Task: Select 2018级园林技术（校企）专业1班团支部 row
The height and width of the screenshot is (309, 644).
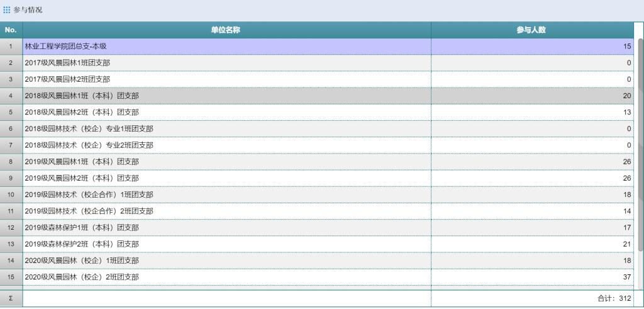Action: [89, 128]
